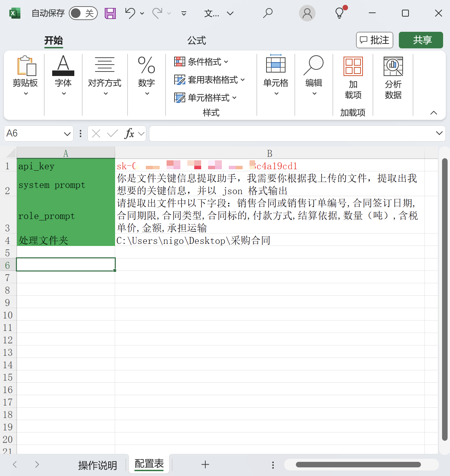Open the Redo history dropdown arrow
This screenshot has height=476, width=450.
click(169, 13)
